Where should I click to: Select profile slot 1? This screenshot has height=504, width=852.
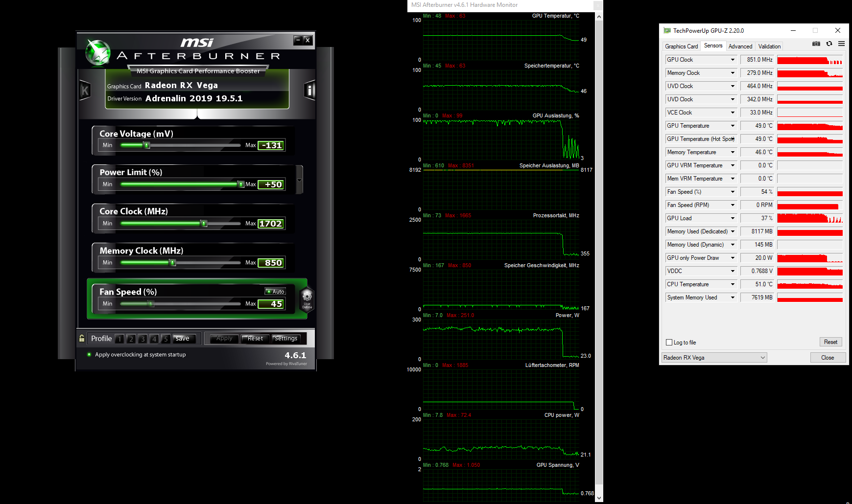(x=119, y=339)
